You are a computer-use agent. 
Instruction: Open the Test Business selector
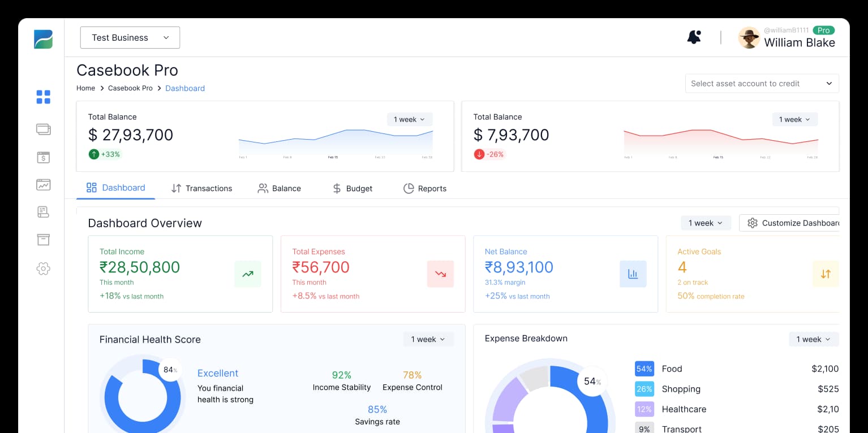pyautogui.click(x=130, y=37)
